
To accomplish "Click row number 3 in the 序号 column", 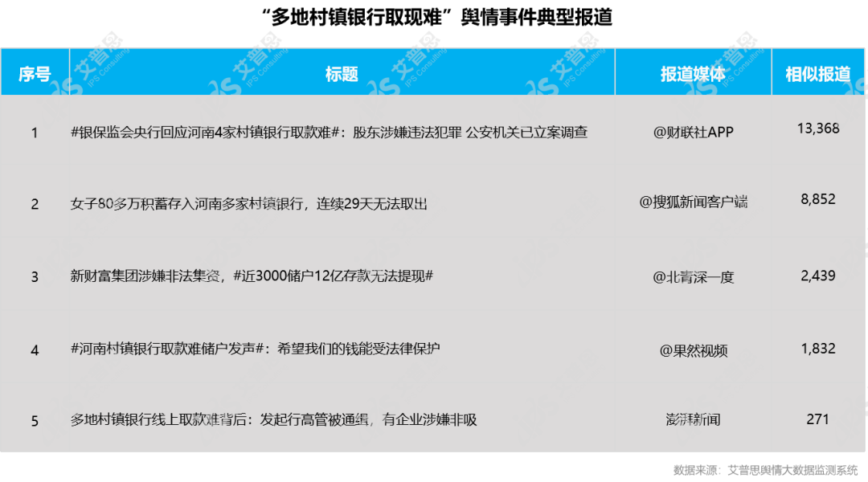I will click(34, 276).
